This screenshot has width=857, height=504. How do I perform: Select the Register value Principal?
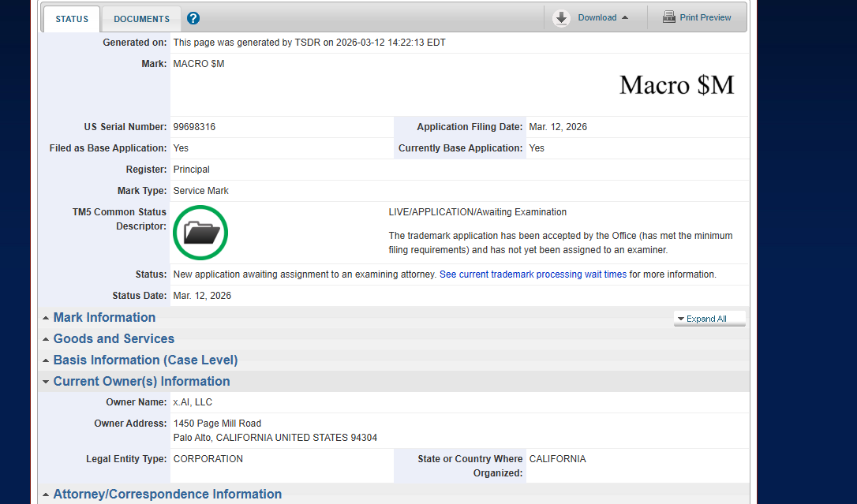191,170
